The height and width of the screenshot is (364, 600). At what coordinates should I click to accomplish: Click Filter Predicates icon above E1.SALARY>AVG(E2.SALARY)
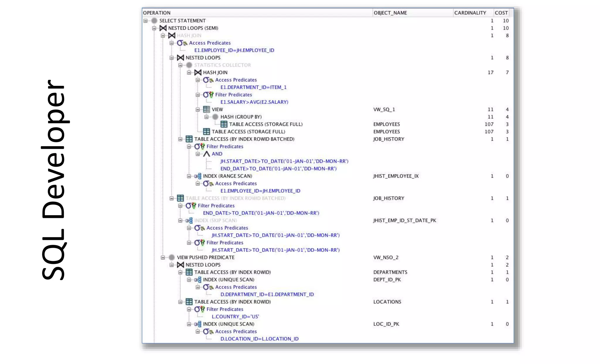tap(208, 95)
